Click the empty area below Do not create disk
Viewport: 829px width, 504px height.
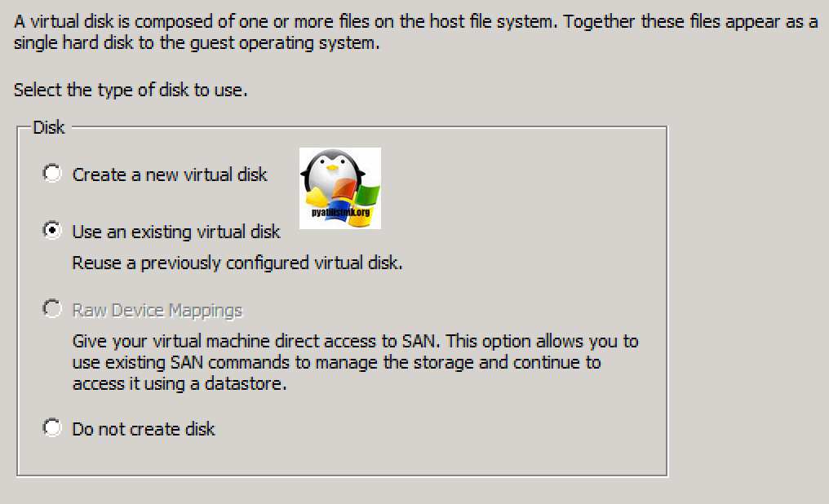pos(341,455)
